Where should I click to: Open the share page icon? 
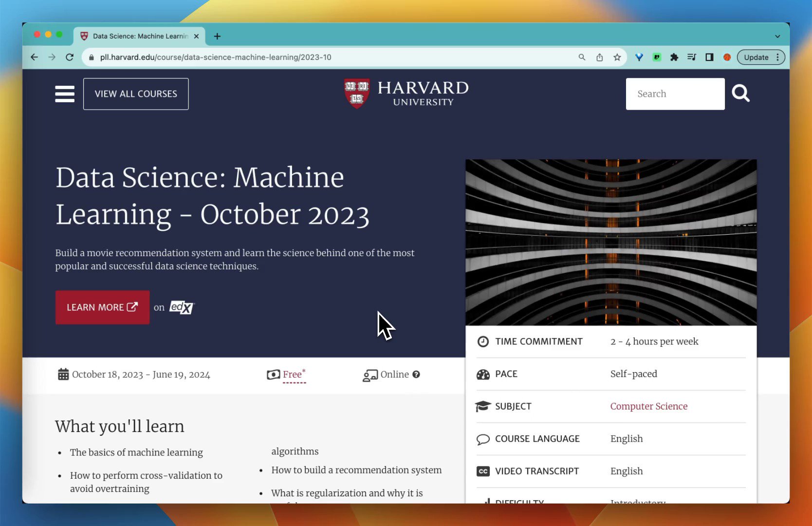pos(599,57)
